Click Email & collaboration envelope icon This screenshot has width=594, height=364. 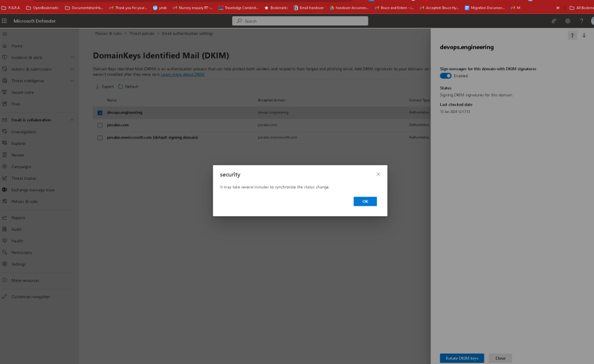tap(5, 120)
